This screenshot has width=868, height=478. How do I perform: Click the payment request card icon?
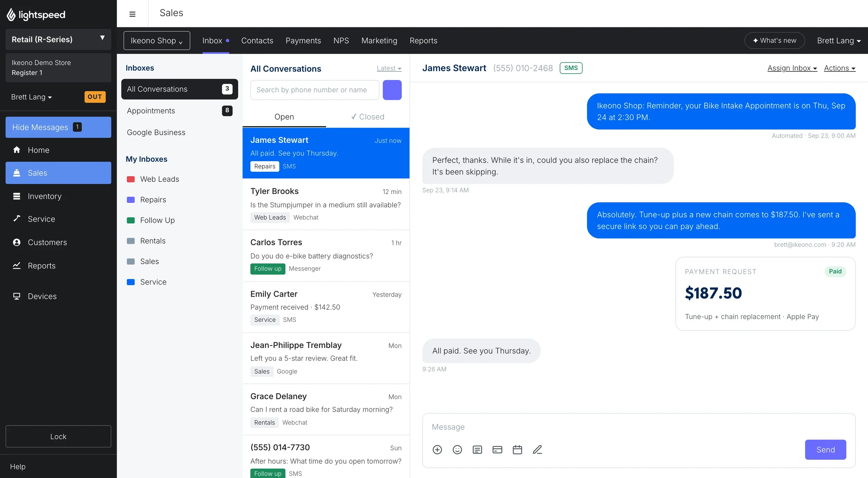[497, 450]
